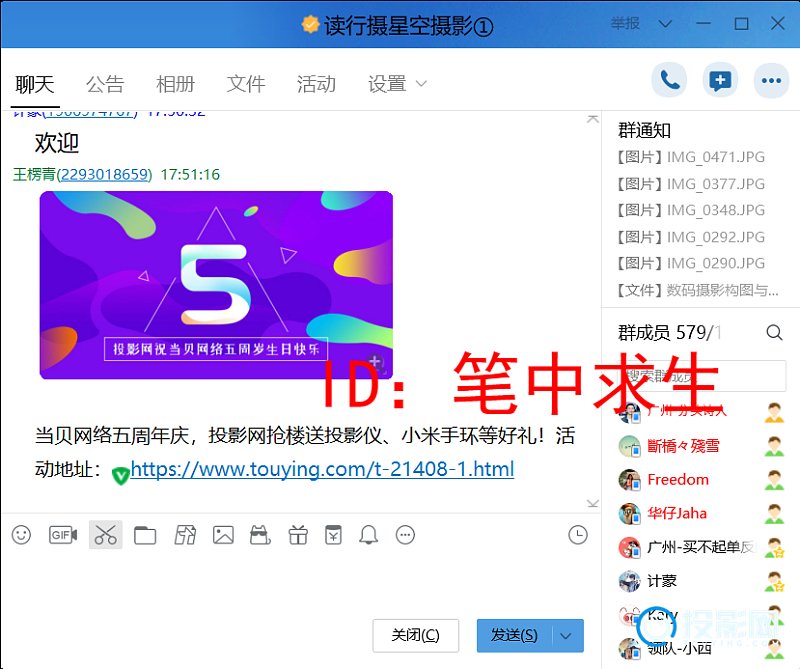Viewport: 800px width, 669px height.
Task: Click the orange verified badge in title
Action: (310, 24)
